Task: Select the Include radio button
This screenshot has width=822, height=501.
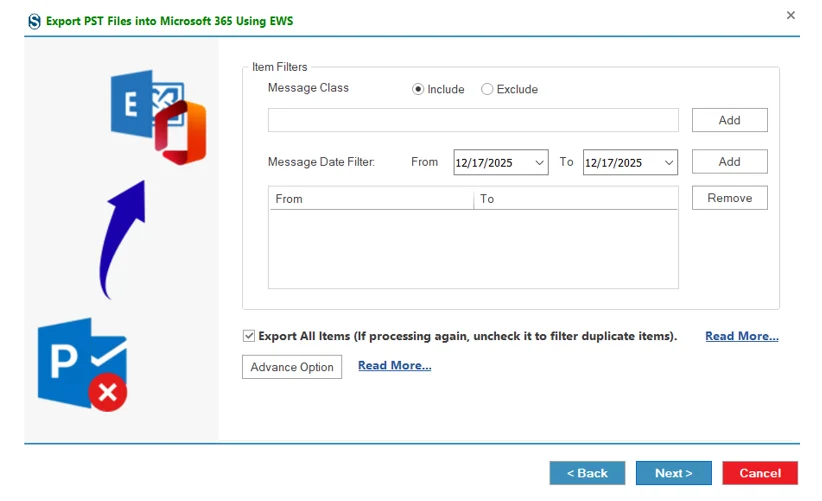Action: (x=418, y=89)
